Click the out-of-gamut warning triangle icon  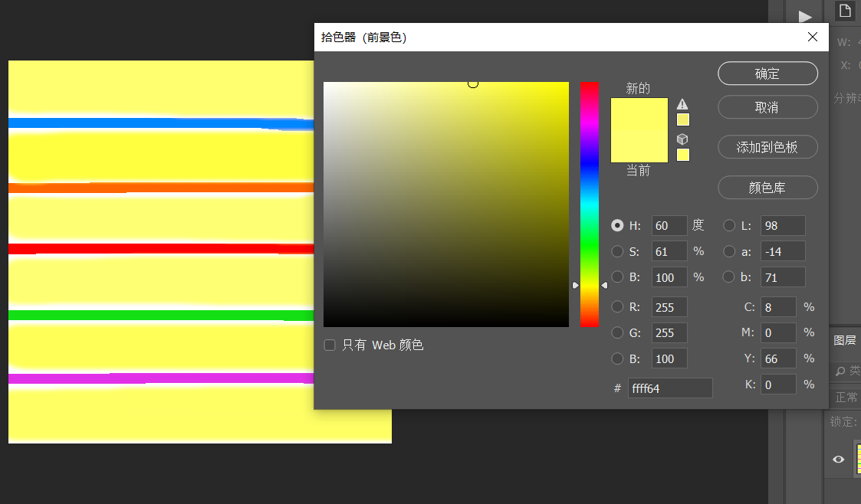coord(682,104)
